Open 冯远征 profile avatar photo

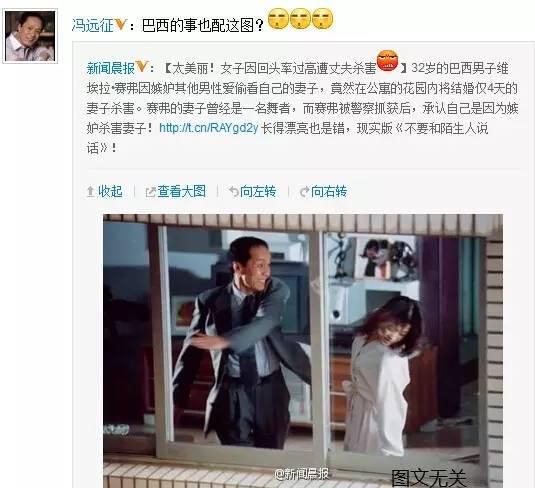pyautogui.click(x=30, y=36)
